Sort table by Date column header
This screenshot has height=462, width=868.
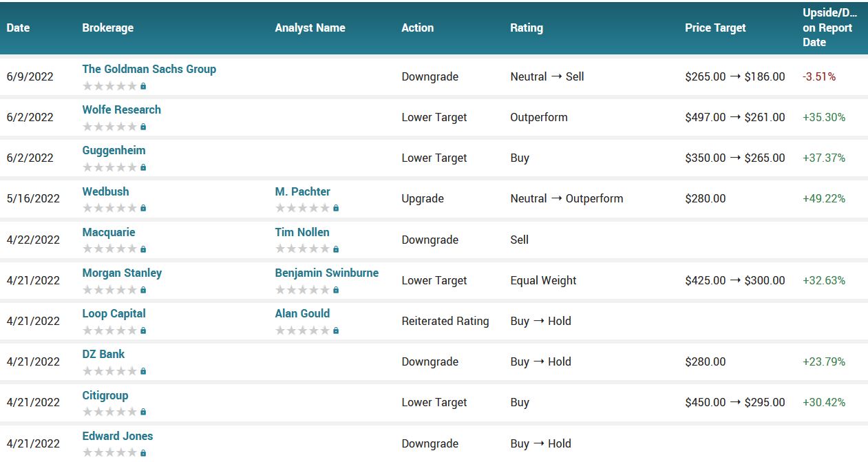click(x=19, y=28)
